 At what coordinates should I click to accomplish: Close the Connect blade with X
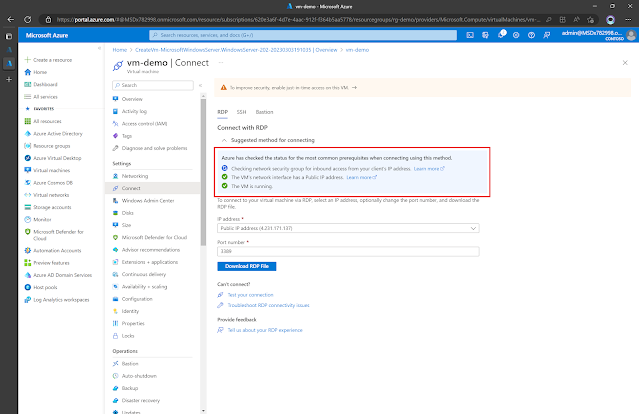(625, 63)
